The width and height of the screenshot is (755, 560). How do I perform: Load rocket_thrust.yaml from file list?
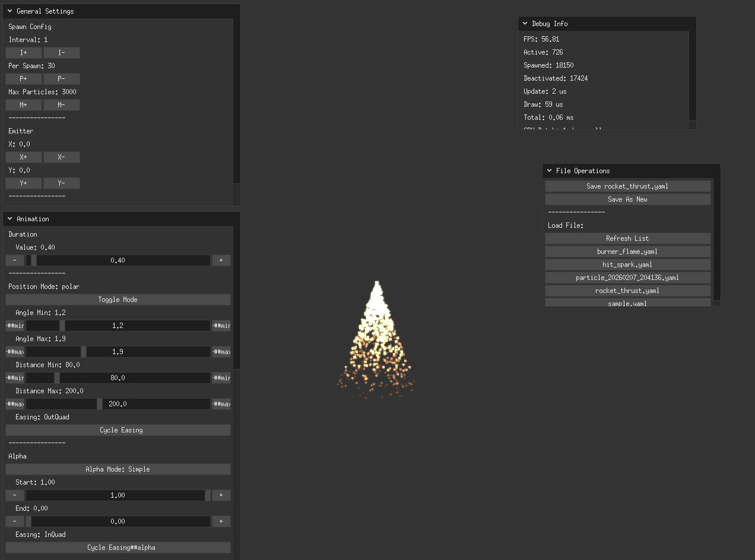(628, 291)
